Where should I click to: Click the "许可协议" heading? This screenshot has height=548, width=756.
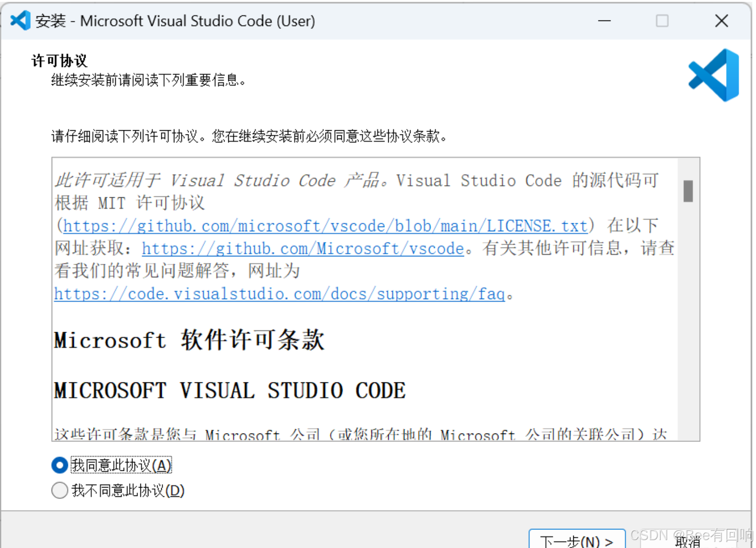click(59, 60)
